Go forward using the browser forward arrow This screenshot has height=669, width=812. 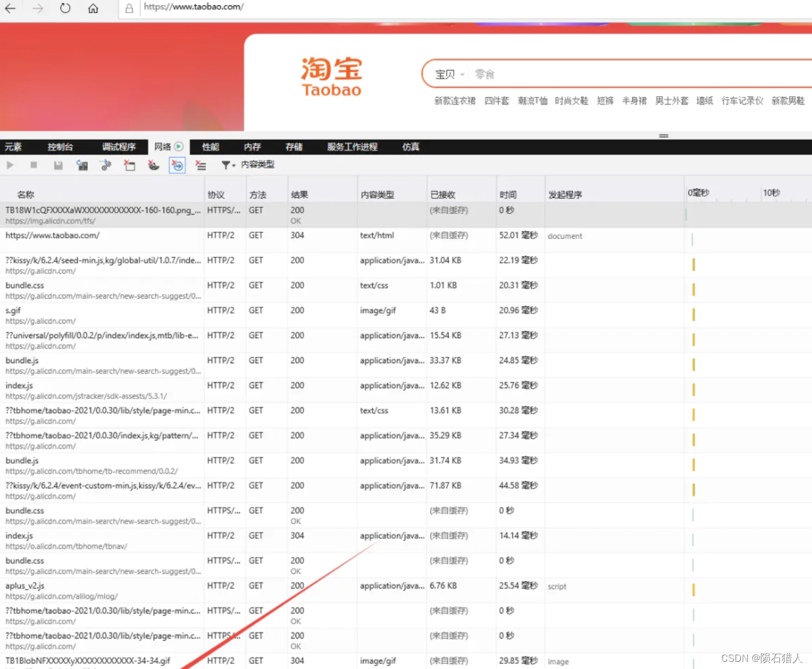(38, 8)
